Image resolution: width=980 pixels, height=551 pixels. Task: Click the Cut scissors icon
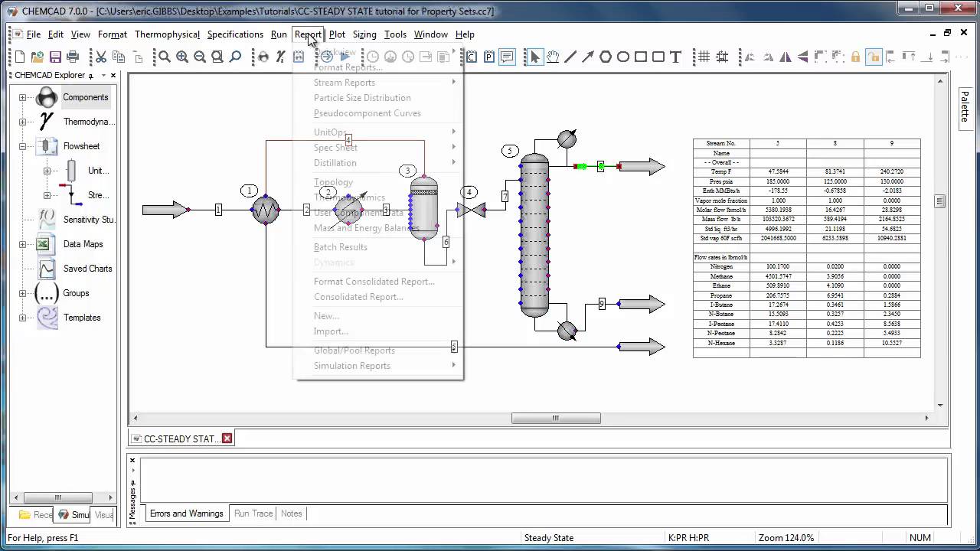click(100, 57)
